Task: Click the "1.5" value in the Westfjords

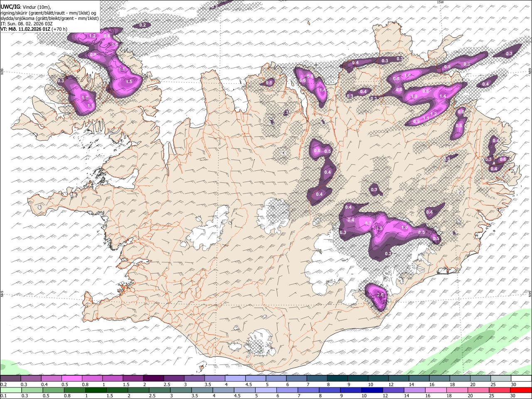Action: tap(129, 81)
